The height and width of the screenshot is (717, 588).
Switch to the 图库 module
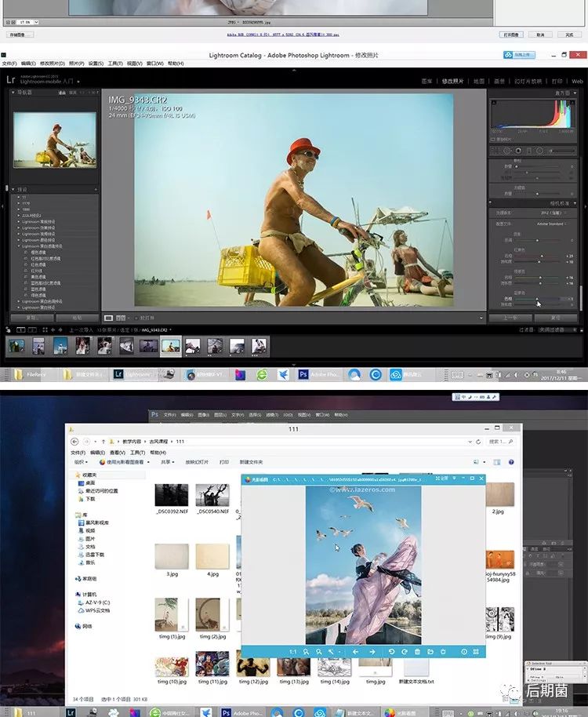pos(426,81)
